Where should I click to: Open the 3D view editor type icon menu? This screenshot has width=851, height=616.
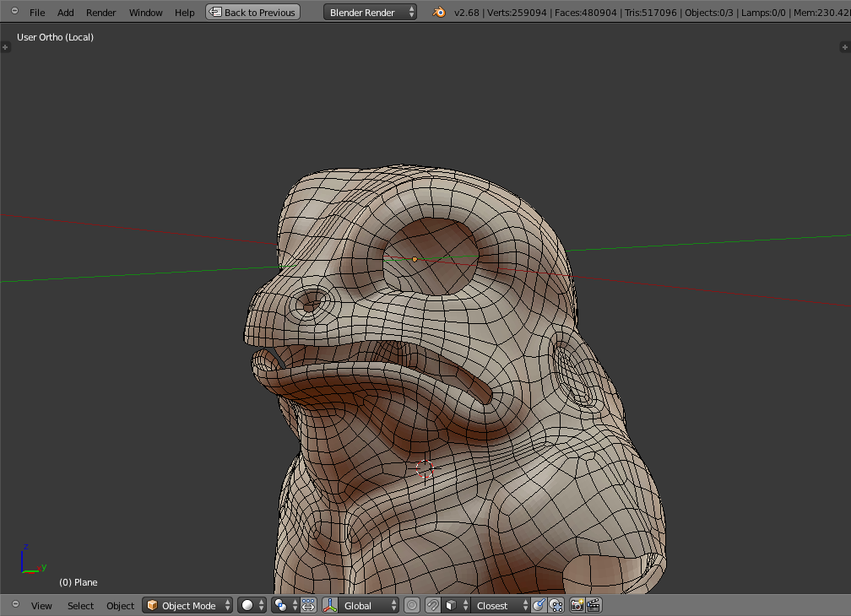pyautogui.click(x=14, y=605)
